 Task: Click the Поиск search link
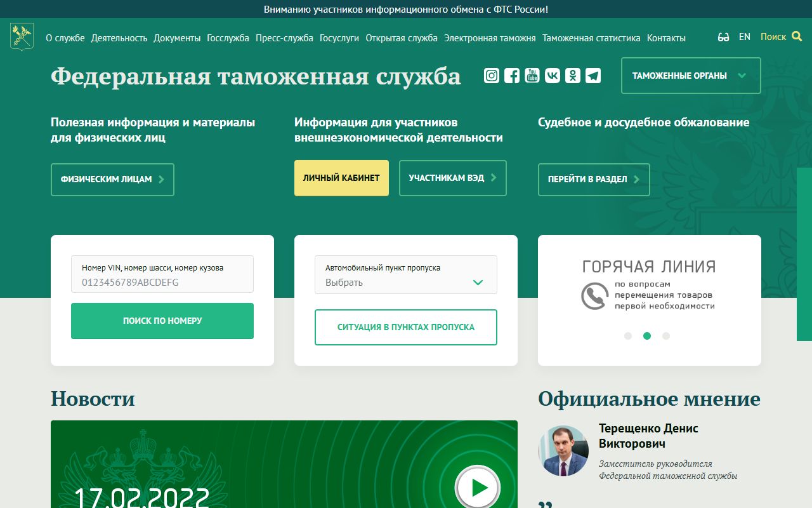(x=773, y=37)
